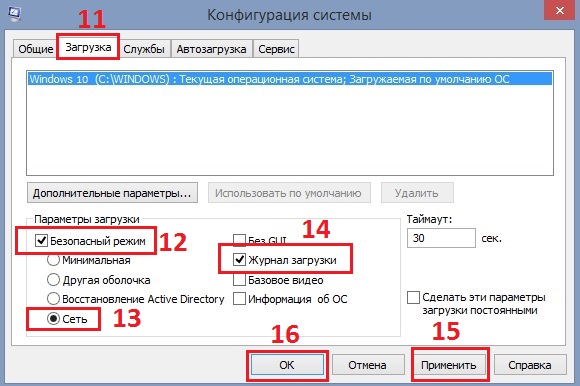Check Сделать эти параметры загрузки постоянными
Viewport: 580px width, 386px height.
pyautogui.click(x=413, y=297)
